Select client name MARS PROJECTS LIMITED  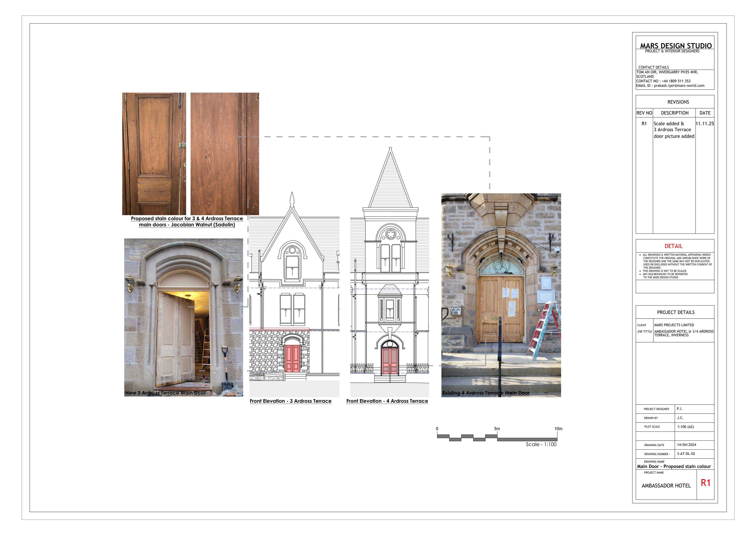click(x=674, y=325)
